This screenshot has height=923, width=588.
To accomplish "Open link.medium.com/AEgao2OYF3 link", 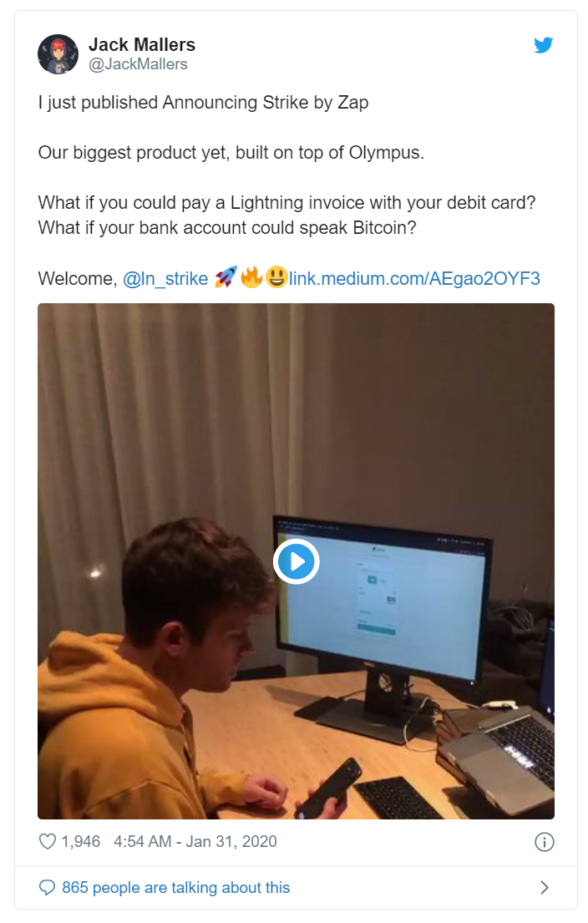I will (x=414, y=278).
